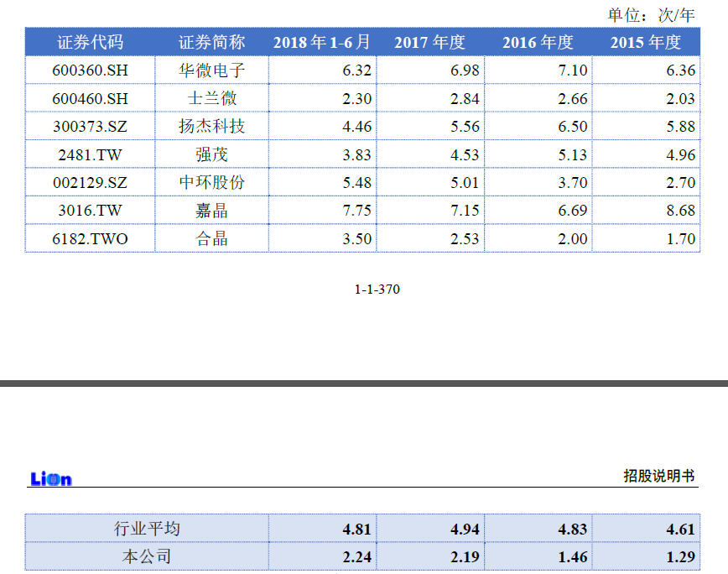Screen dimensions: 728x574
Task: Click 嘉晶 2015 value 8.68
Action: pyautogui.click(x=681, y=211)
